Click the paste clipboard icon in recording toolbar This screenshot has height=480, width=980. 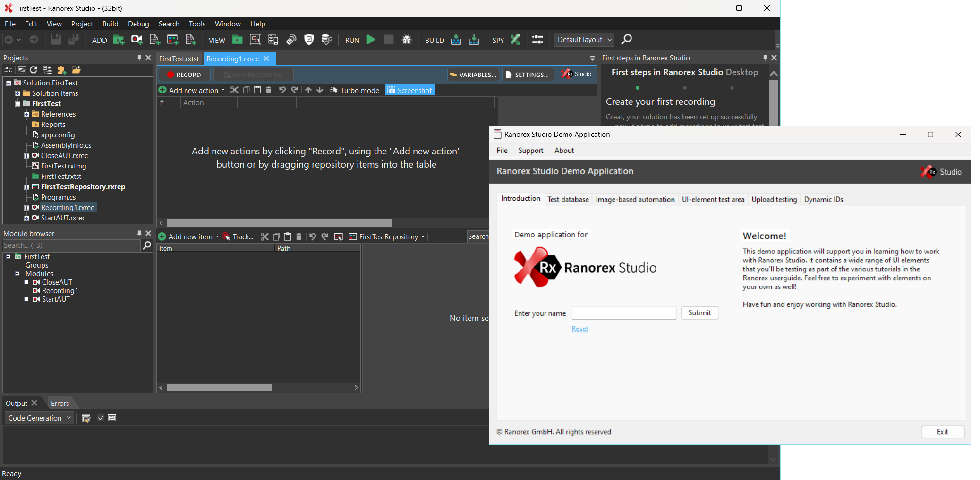tap(257, 90)
